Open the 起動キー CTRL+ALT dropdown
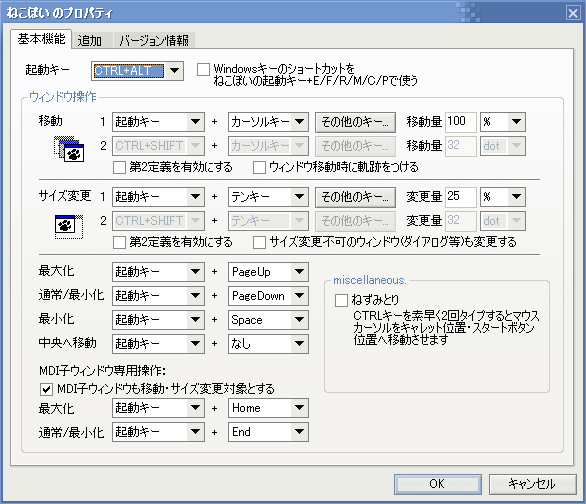Viewport: 586px width, 504px height. (174, 71)
